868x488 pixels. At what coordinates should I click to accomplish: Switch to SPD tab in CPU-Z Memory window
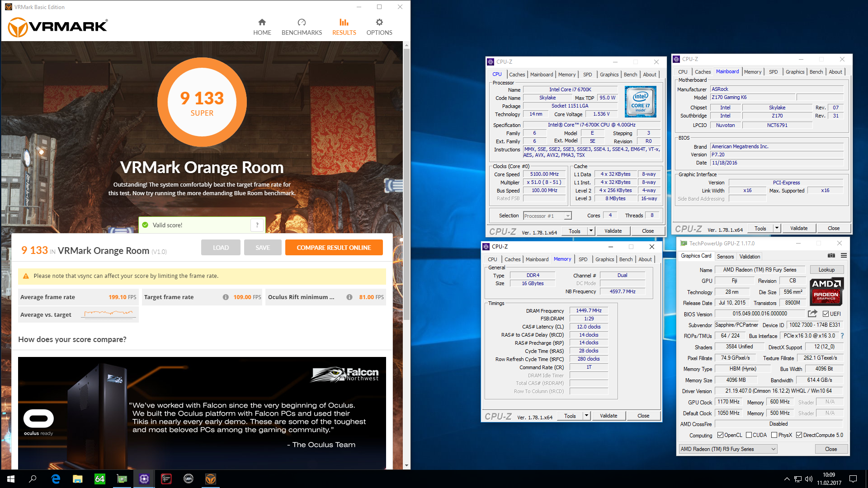click(x=583, y=259)
